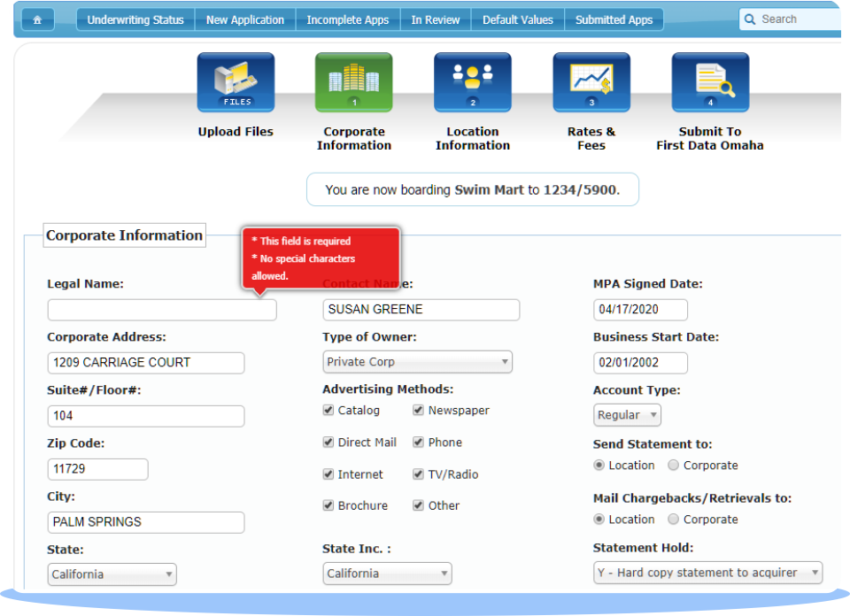Screen dimensions: 850x616
Task: Uncheck the TV/Radio checkbox
Action: pos(418,474)
